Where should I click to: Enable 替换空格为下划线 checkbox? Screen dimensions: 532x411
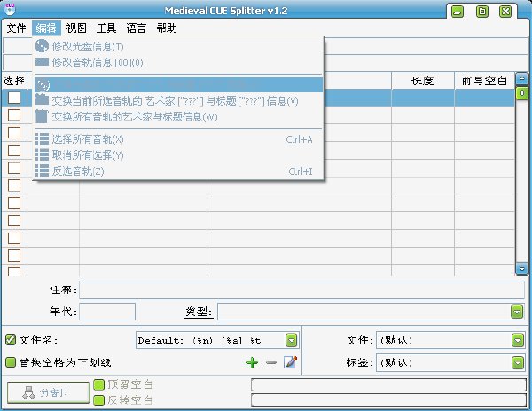(x=11, y=362)
